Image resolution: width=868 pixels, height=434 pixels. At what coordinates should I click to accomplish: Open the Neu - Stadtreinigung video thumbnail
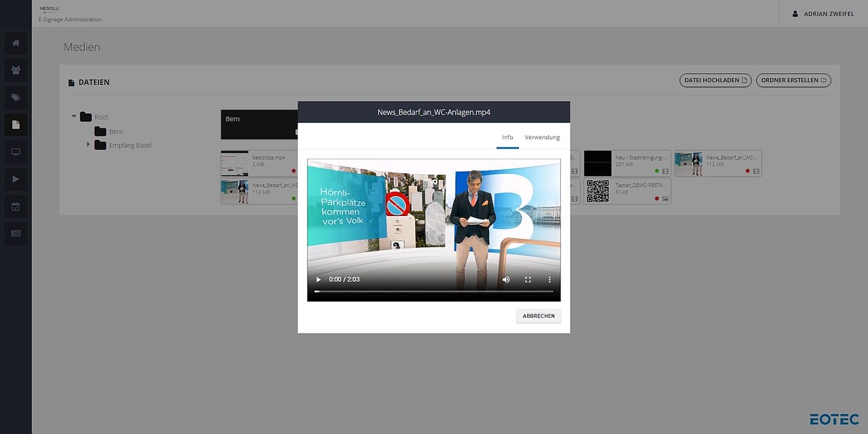pos(598,164)
